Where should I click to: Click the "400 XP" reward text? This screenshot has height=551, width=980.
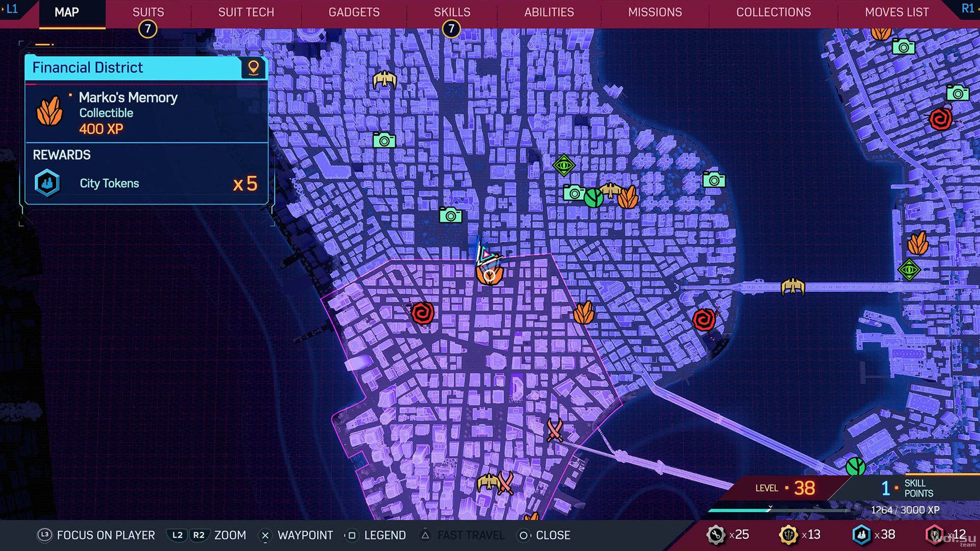101,129
